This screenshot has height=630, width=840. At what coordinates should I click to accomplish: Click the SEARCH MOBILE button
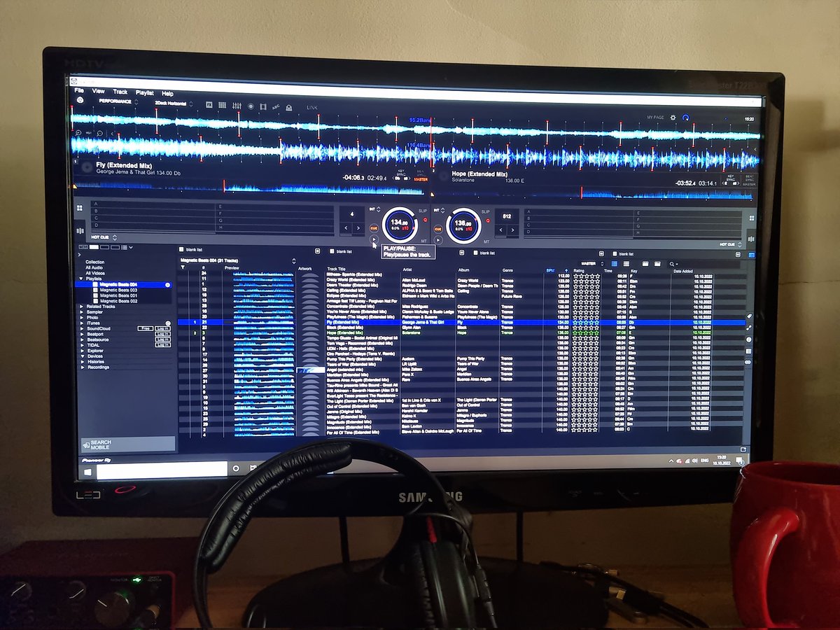pyautogui.click(x=127, y=444)
